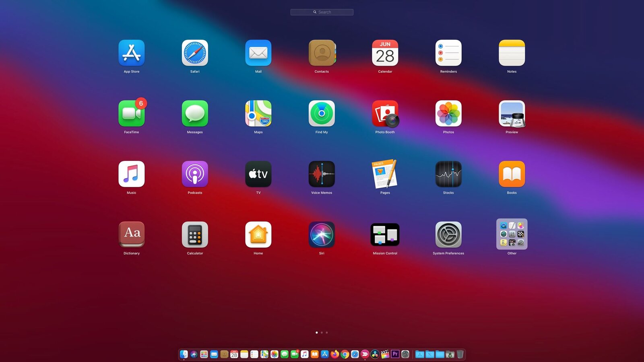
Task: Open Notes in the Launchpad grid
Action: (x=512, y=53)
